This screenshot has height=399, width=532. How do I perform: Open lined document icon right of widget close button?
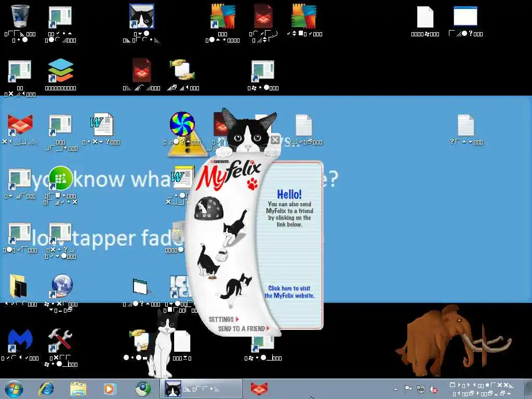(303, 125)
